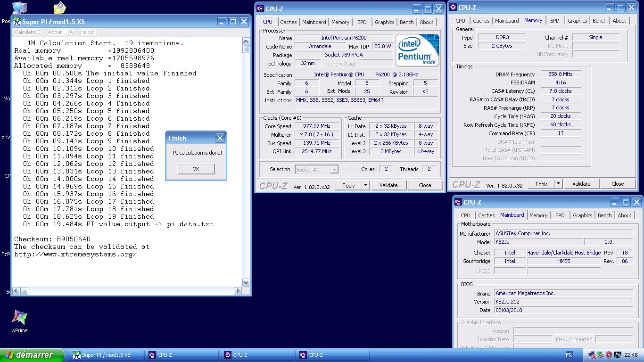Click the display monitor tray icon

(617, 355)
